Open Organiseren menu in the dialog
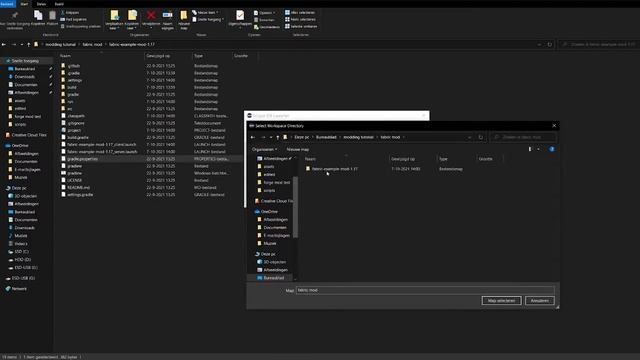Image resolution: width=640 pixels, height=360 pixels. [264, 149]
